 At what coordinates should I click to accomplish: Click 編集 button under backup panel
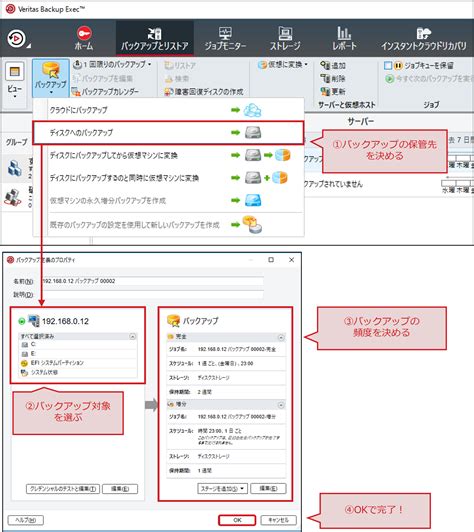coord(268,489)
